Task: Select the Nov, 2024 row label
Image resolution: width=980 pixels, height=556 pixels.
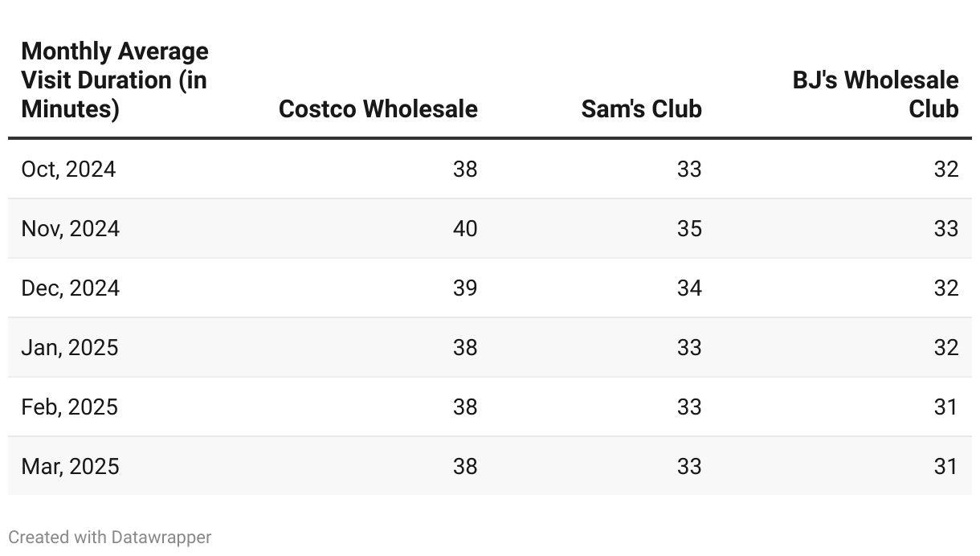Action: click(x=71, y=228)
